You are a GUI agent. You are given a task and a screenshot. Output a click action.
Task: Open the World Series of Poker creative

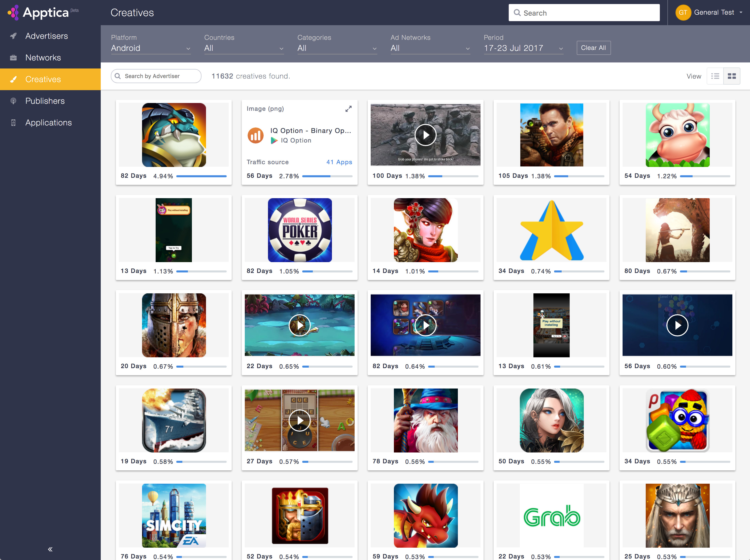tap(299, 230)
